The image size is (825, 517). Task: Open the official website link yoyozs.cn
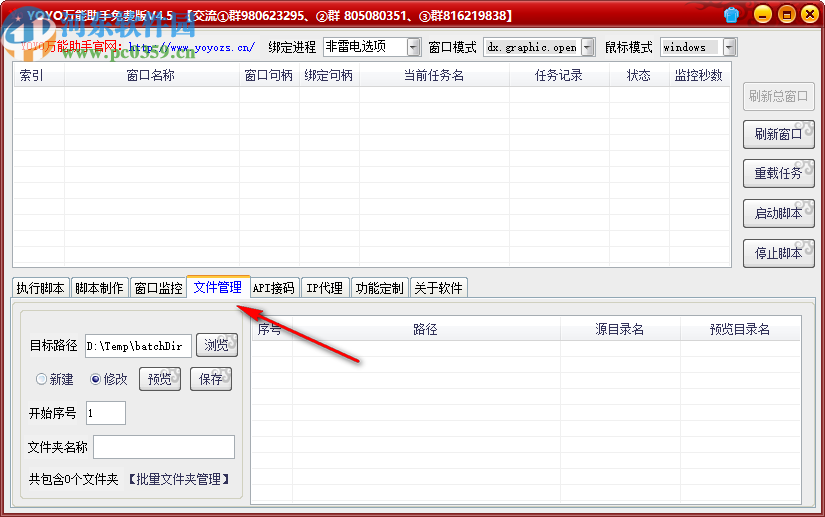click(x=192, y=47)
